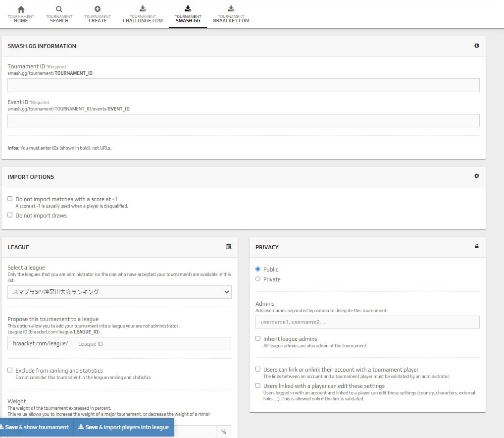Viewport: 504px width, 438px height.
Task: Go to TOURNAMENT CREATE tab label
Action: pos(98,19)
